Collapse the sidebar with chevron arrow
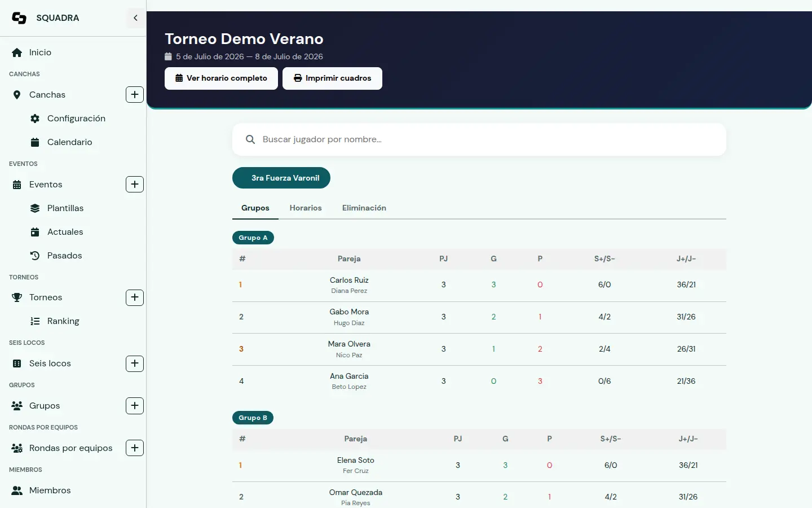Image resolution: width=812 pixels, height=508 pixels. click(135, 18)
